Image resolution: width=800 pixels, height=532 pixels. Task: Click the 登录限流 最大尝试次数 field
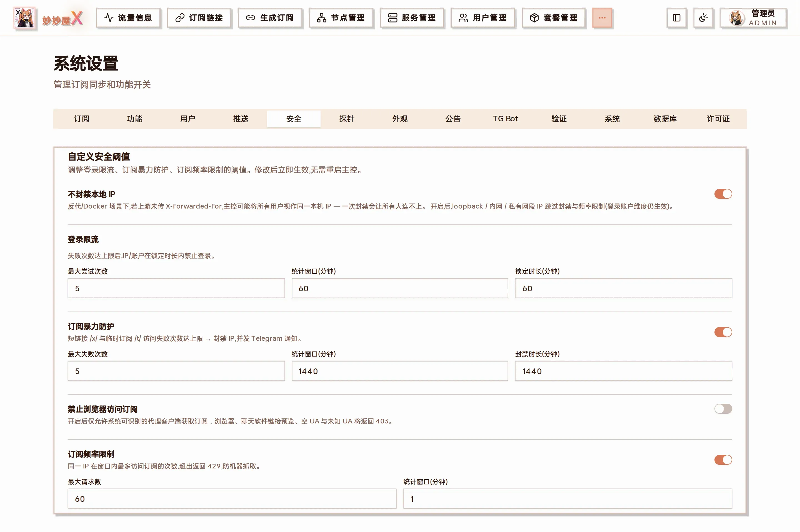176,288
